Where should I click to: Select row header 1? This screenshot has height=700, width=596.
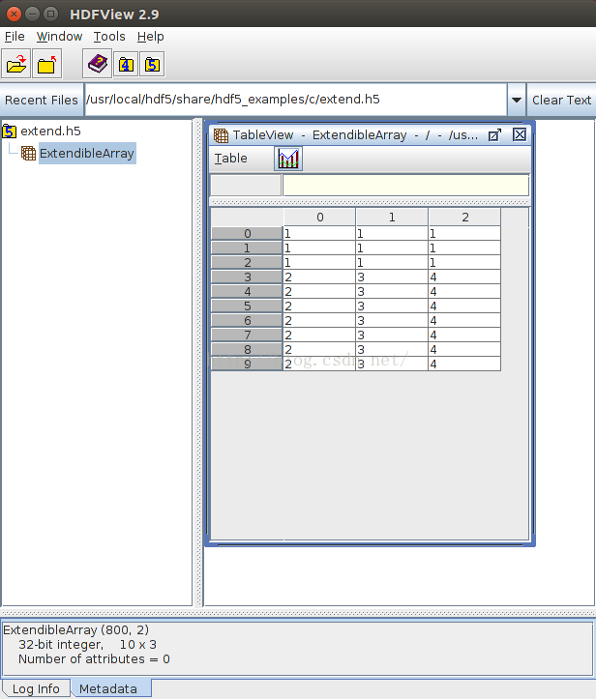click(247, 248)
